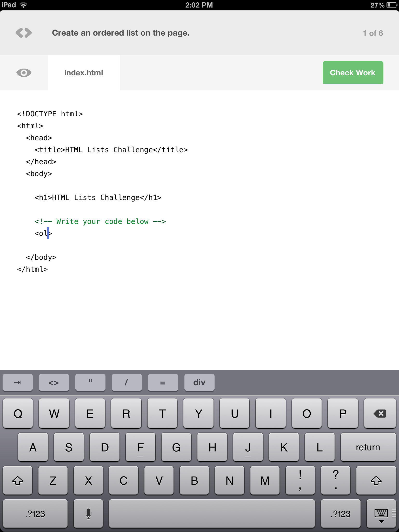Place cursor on '</html>' line
The width and height of the screenshot is (399, 532).
pos(32,269)
